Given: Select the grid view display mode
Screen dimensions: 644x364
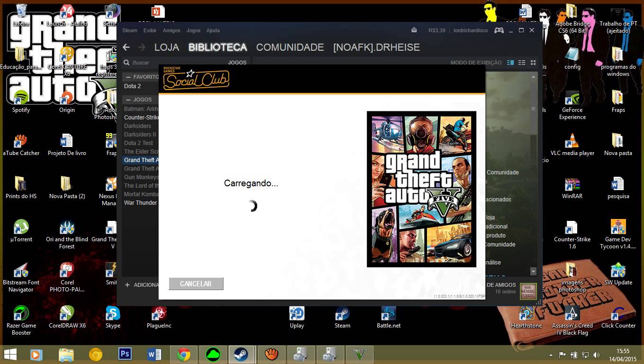Looking at the screenshot, I should coord(533,63).
